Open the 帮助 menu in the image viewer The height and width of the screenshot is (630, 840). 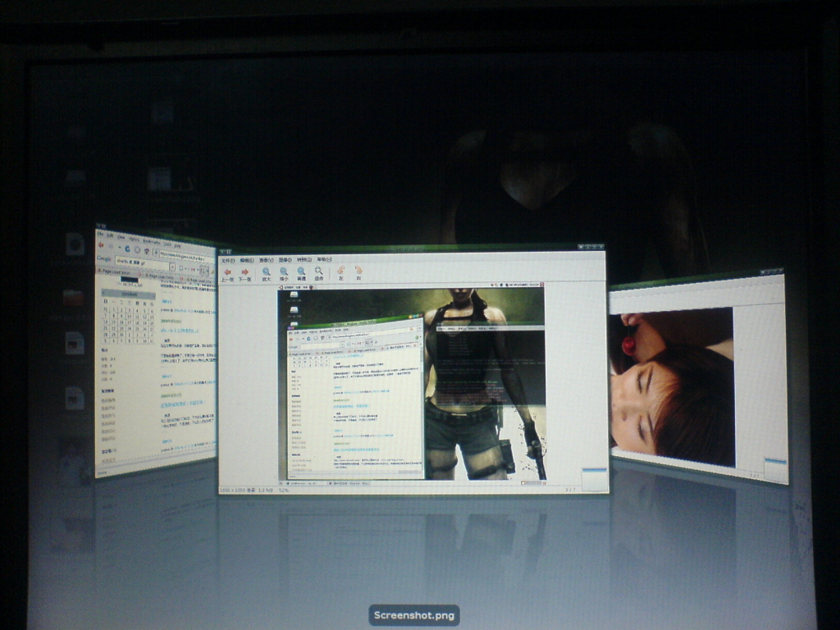[x=324, y=259]
